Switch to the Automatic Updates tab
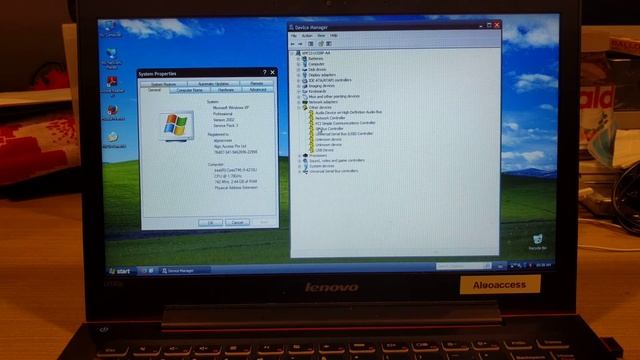The height and width of the screenshot is (360, 640). 213,84
